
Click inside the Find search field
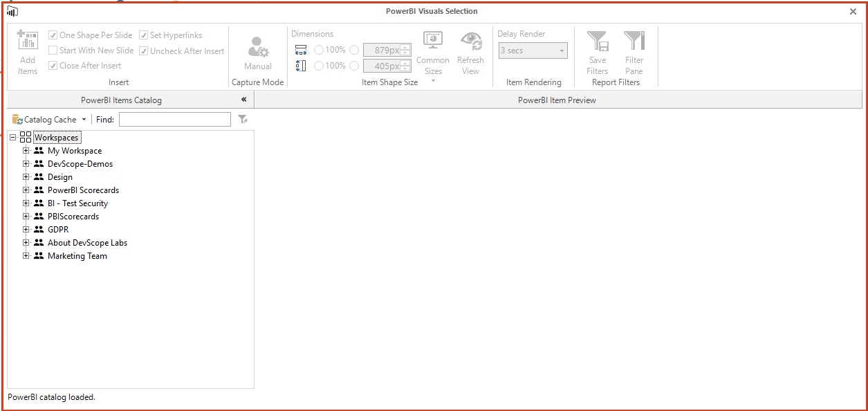(174, 119)
